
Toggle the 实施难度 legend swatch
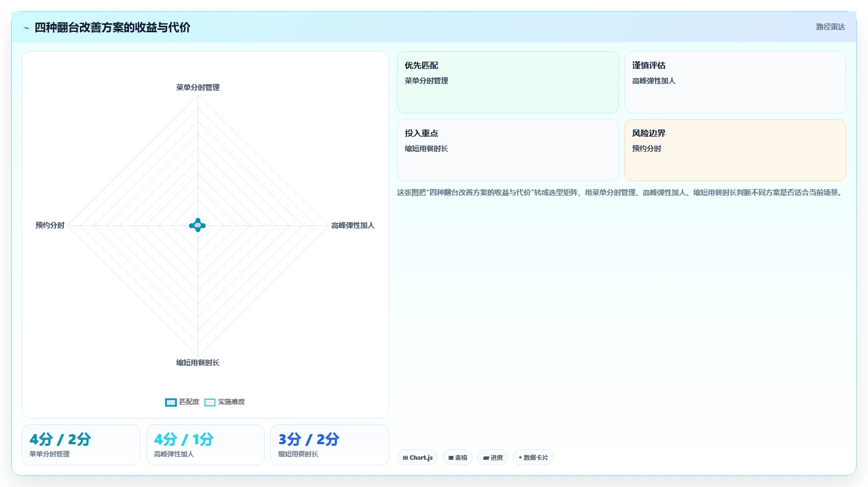pos(210,402)
